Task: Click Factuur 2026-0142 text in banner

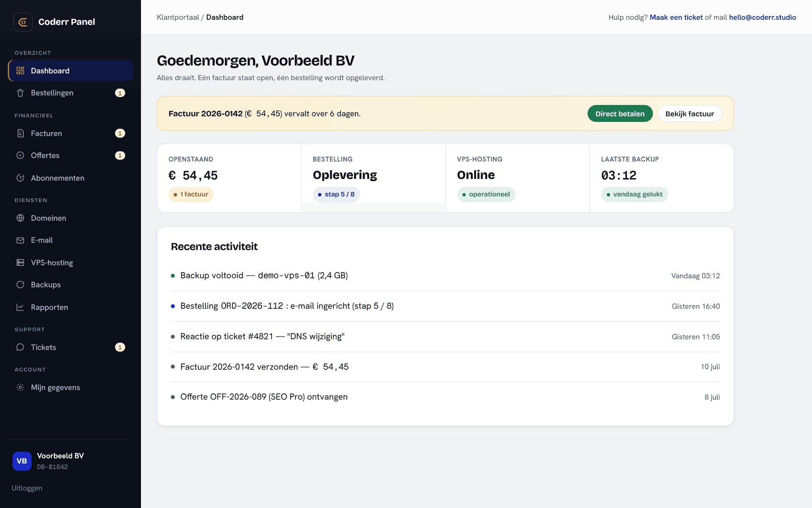Action: [206, 113]
